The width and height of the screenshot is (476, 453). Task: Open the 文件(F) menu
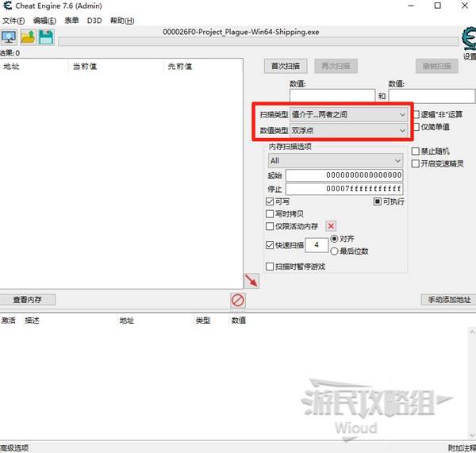[x=13, y=20]
